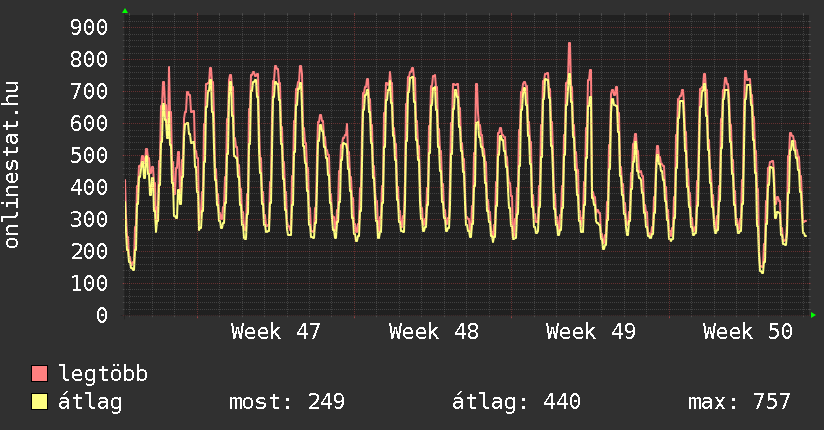Select the legtöbb legend label
The image size is (824, 430).
[103, 374]
